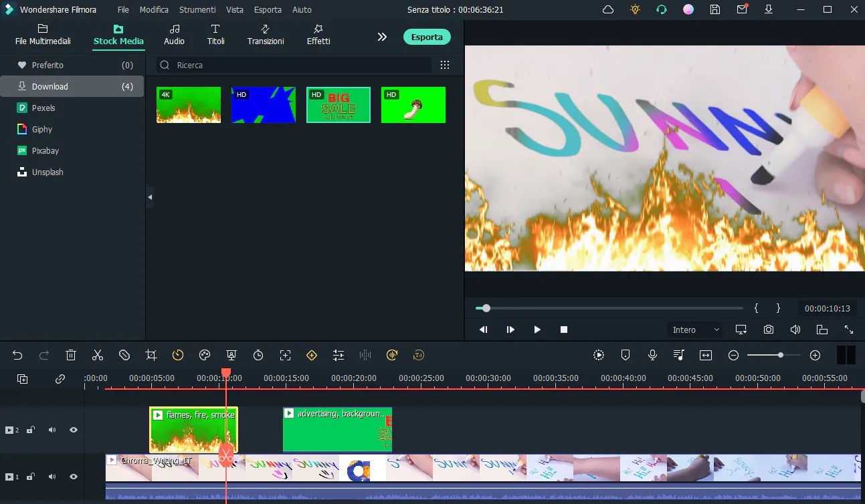Lock track 2 with padlock toggle
Screen dimensions: 865x504
pyautogui.click(x=30, y=430)
